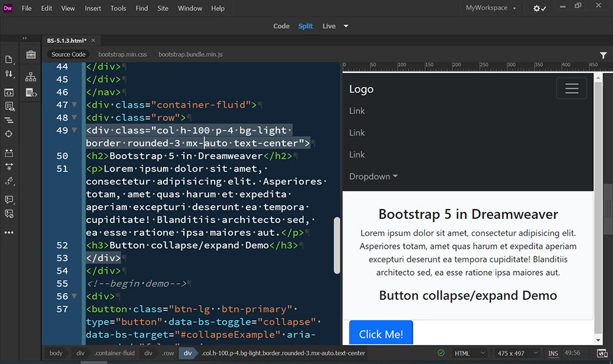Open the Live view options dropdown arrow
Viewport: 613px width, 364px height.
pos(346,26)
